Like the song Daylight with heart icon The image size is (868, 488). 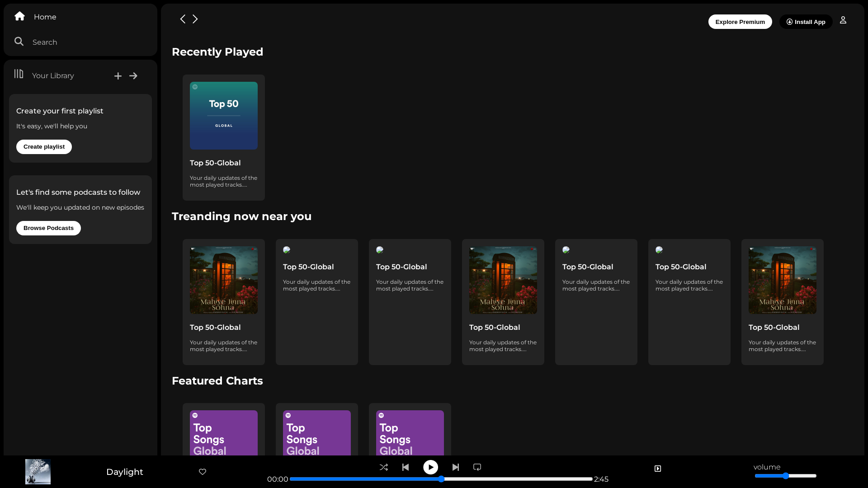203,472
